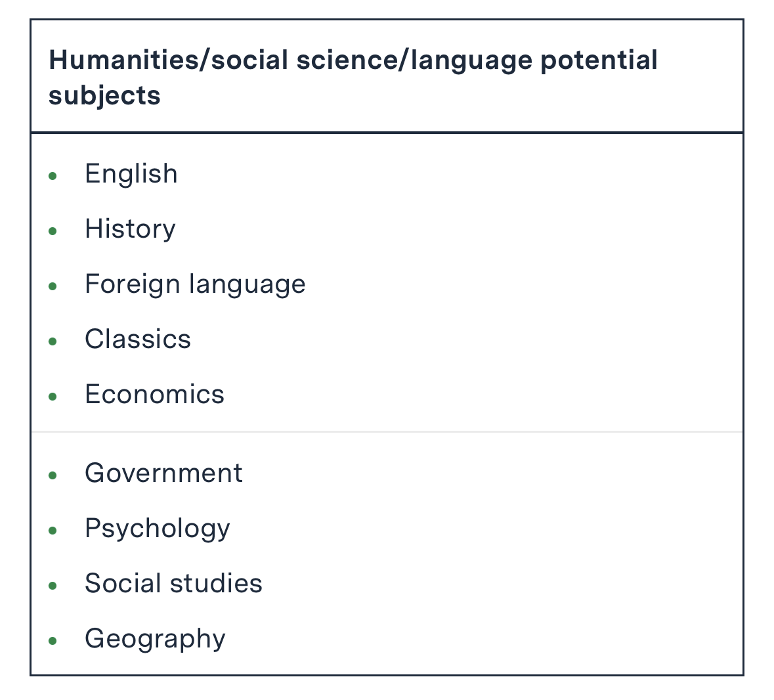Screen dimensions: 774x700
Task: Click the Government list item
Action: pyautogui.click(x=163, y=473)
